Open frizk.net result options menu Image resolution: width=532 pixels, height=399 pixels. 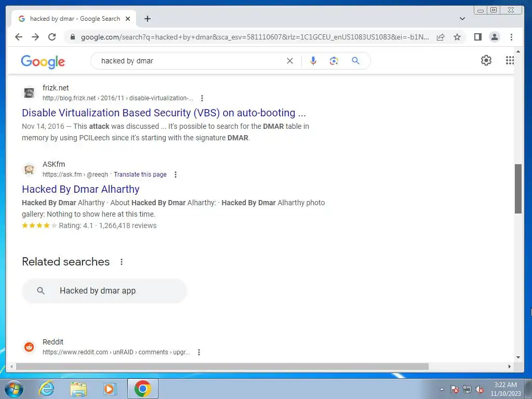click(202, 98)
